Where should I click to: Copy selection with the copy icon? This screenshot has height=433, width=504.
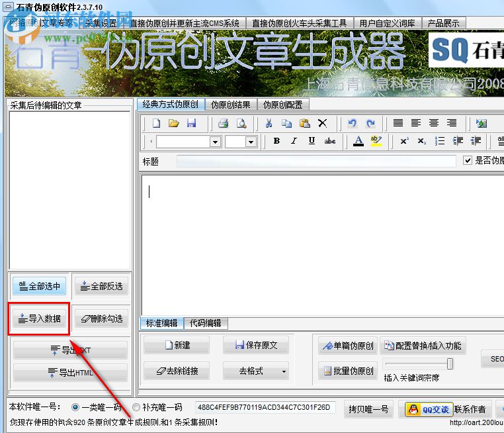pyautogui.click(x=286, y=123)
